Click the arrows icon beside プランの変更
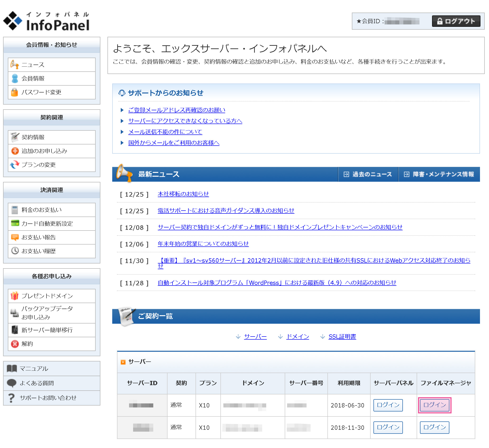The height and width of the screenshot is (448, 489). (x=14, y=165)
